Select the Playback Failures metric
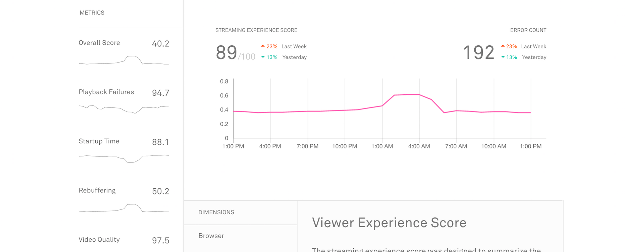Screen dimensions: 644x252 click(x=106, y=92)
